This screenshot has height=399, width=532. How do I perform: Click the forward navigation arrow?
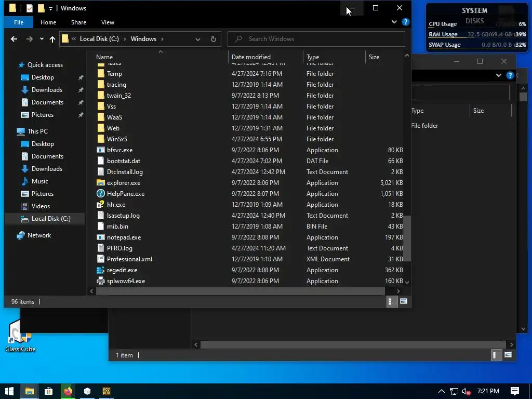tap(30, 39)
